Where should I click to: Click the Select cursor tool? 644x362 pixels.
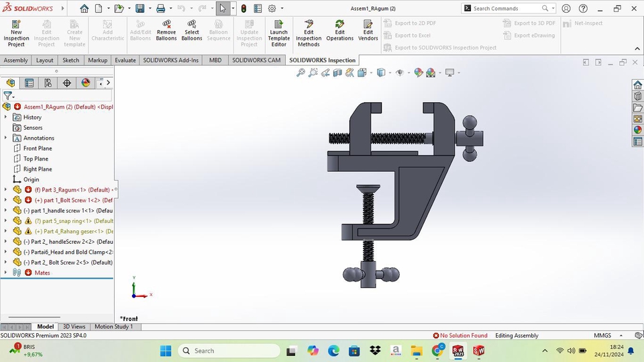pyautogui.click(x=223, y=8)
